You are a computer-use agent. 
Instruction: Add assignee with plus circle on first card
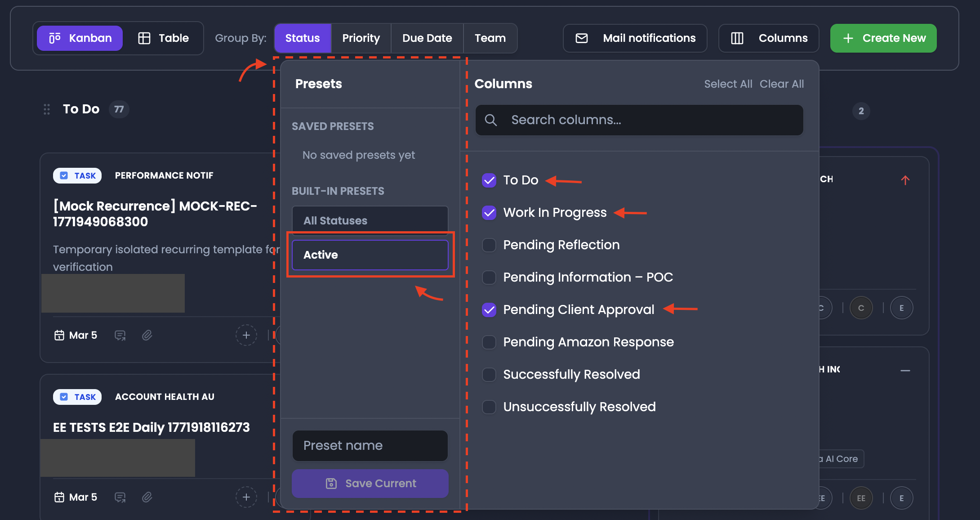click(x=246, y=335)
